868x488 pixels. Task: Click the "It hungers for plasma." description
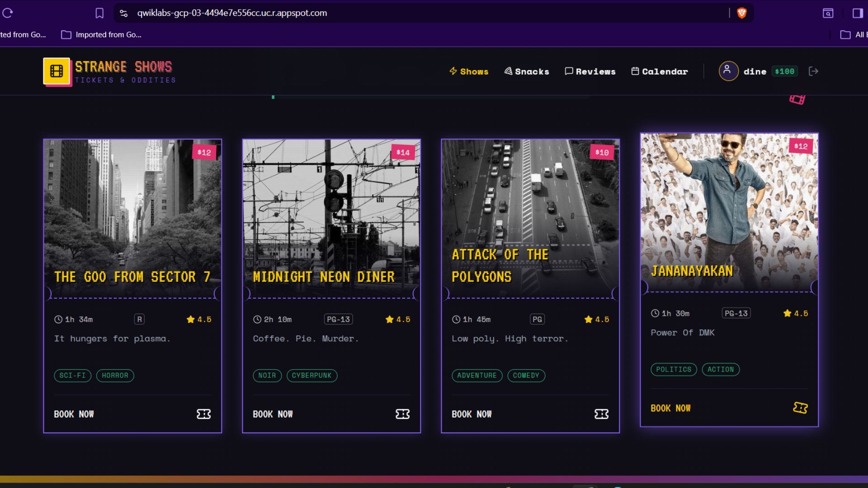pos(112,339)
